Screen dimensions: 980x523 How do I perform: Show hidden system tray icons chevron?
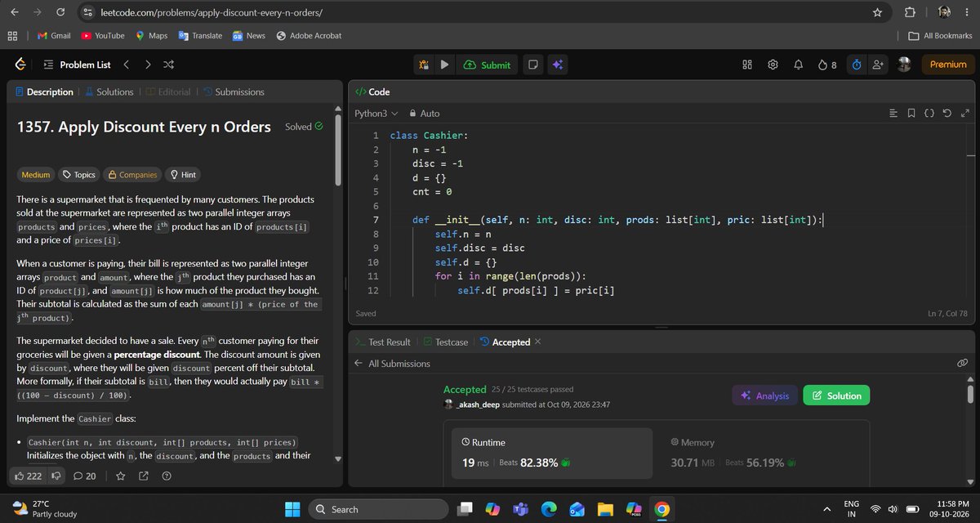(x=828, y=509)
